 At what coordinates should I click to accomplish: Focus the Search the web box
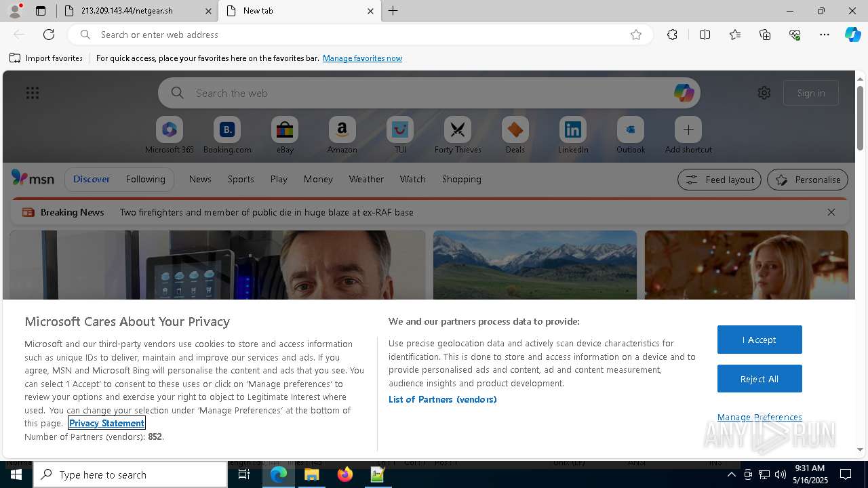429,93
